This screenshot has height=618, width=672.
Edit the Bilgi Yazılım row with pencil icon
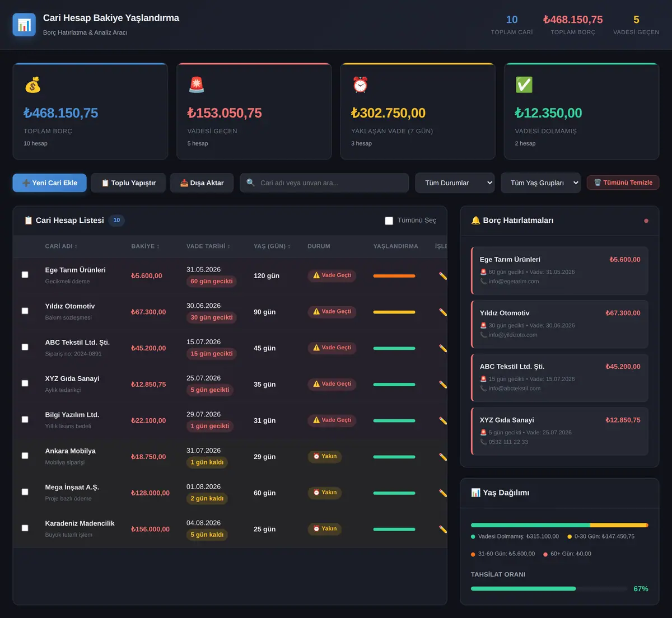tap(443, 420)
